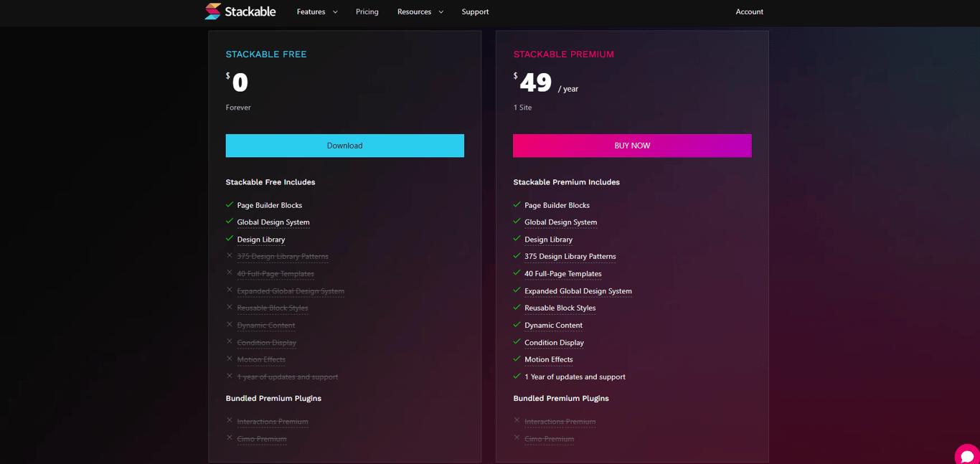Click Design Library in Free plan
This screenshot has height=464, width=980.
coord(261,240)
